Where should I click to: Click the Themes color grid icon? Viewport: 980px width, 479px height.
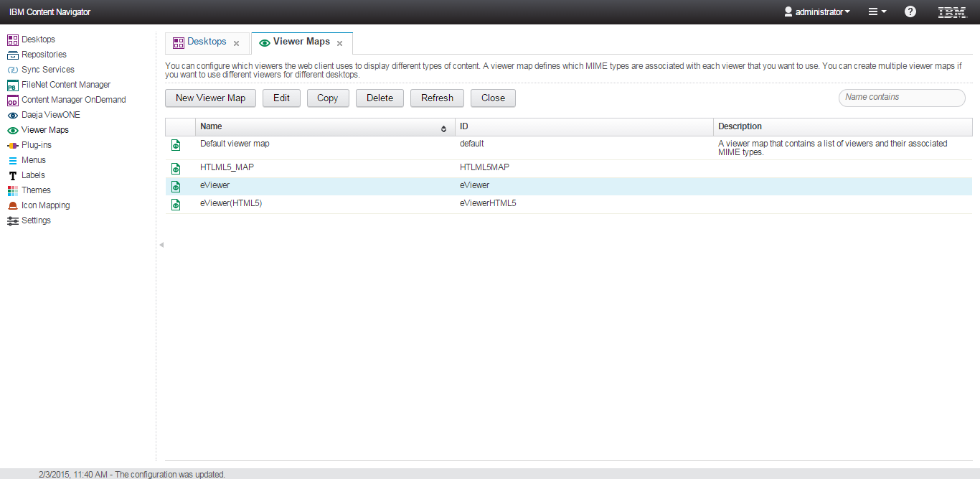click(x=12, y=190)
